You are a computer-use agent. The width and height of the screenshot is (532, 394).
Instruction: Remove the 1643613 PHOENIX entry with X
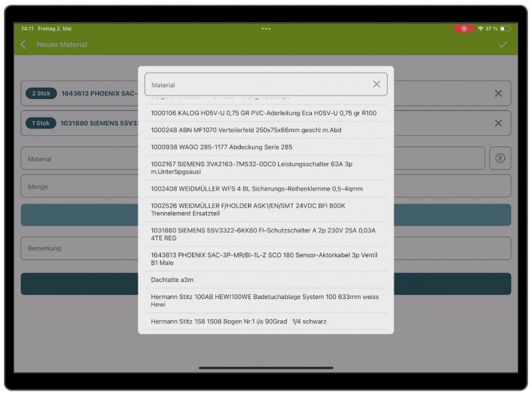(498, 94)
